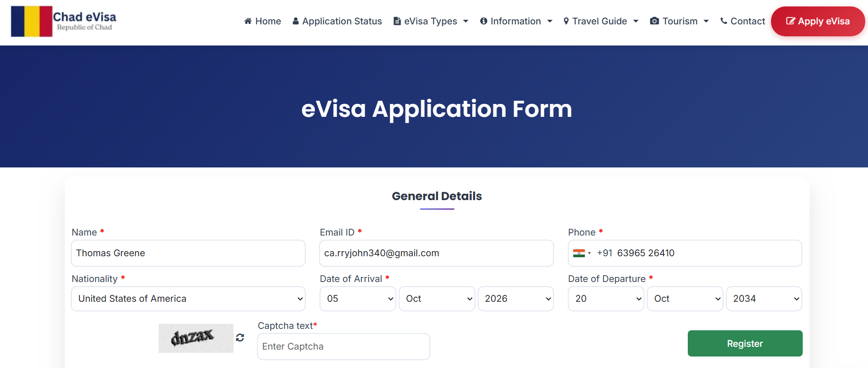Expand the eVisa Types menu

(x=431, y=21)
